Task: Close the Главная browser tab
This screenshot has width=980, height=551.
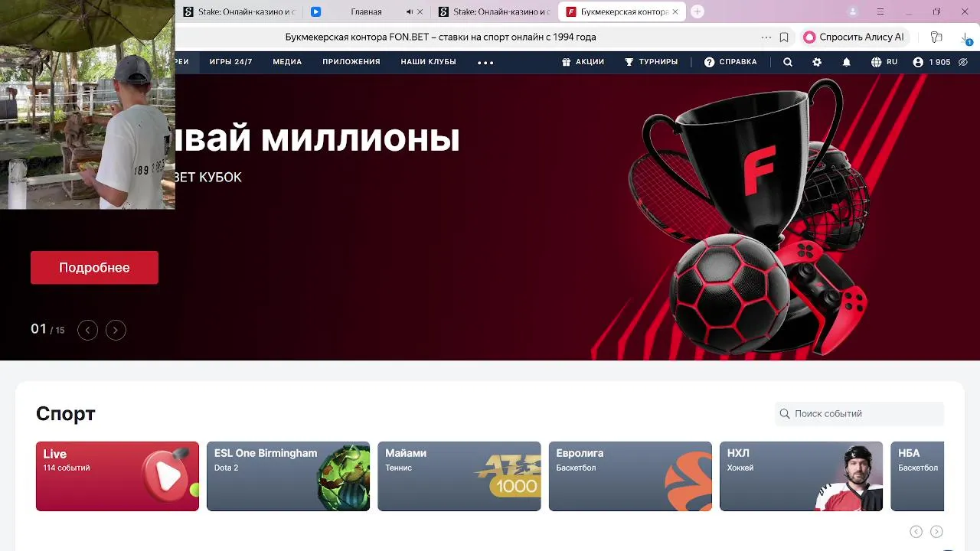Action: tap(420, 11)
